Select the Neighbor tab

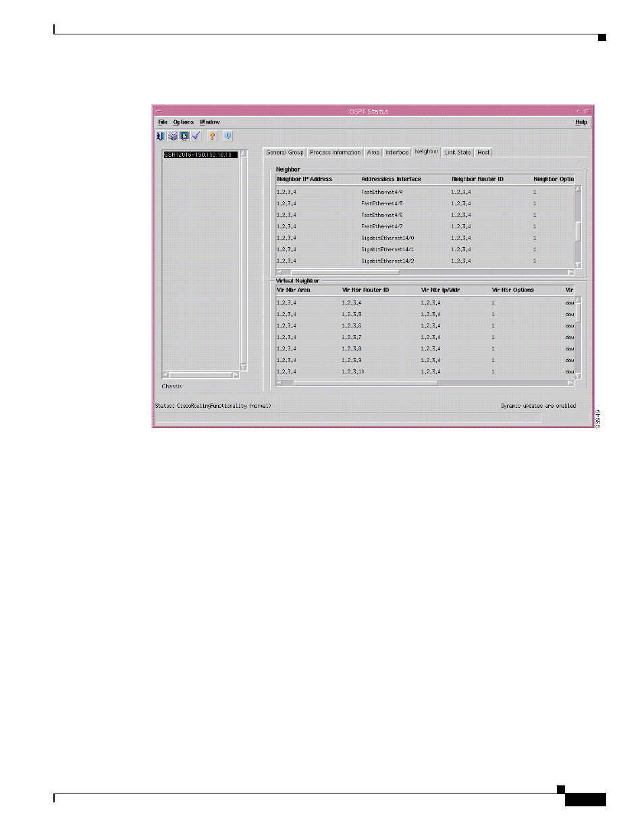(x=427, y=152)
